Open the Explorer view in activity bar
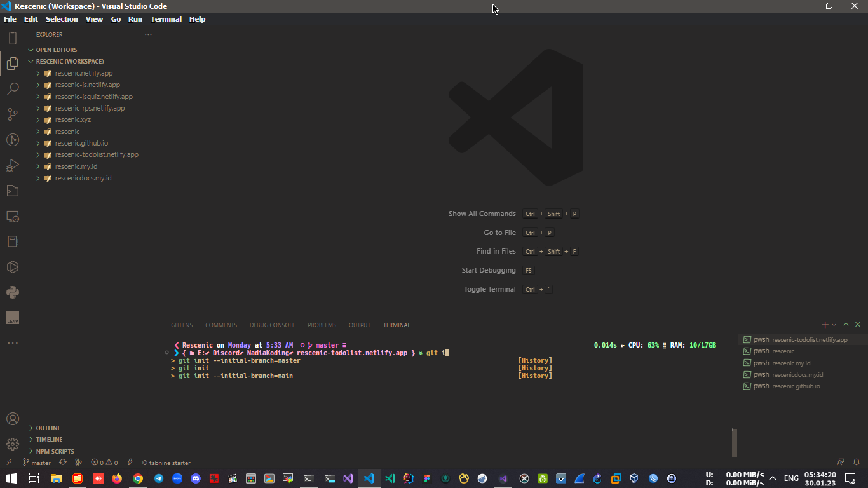This screenshot has height=488, width=868. click(12, 64)
